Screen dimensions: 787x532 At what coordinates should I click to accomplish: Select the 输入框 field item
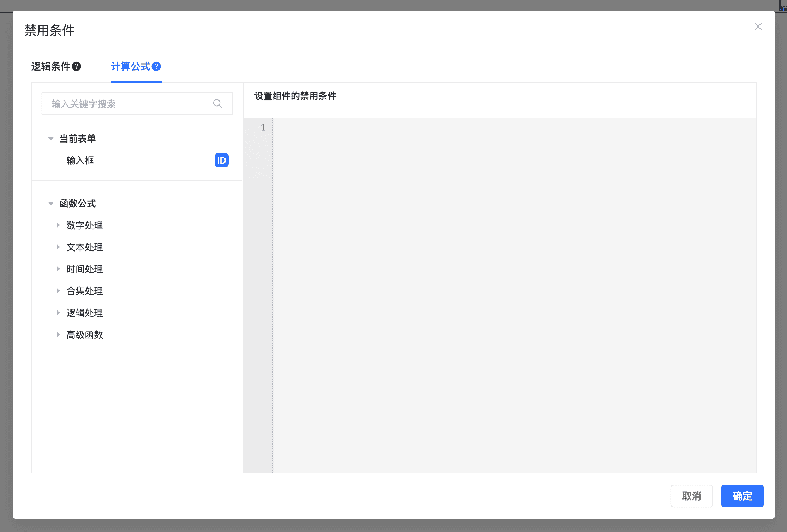point(80,161)
